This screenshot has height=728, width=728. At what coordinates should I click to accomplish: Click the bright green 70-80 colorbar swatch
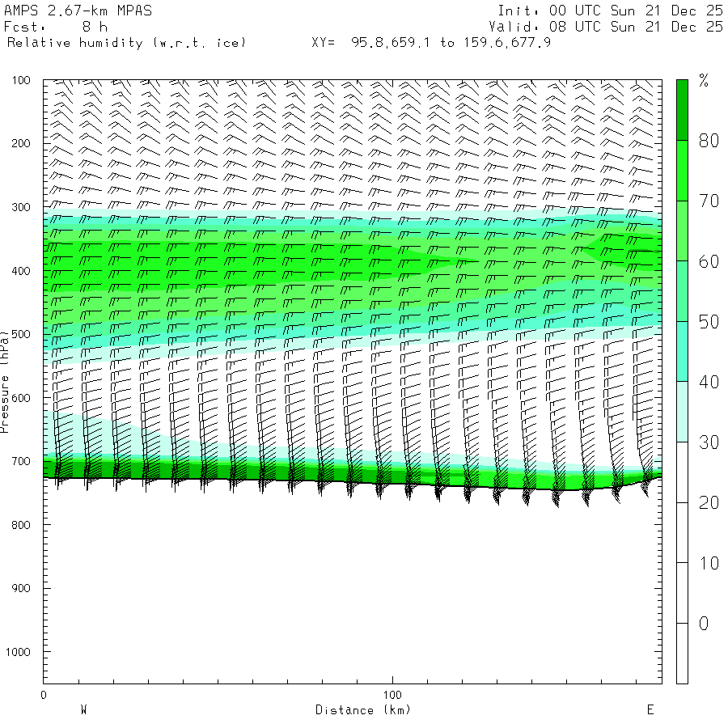click(682, 171)
